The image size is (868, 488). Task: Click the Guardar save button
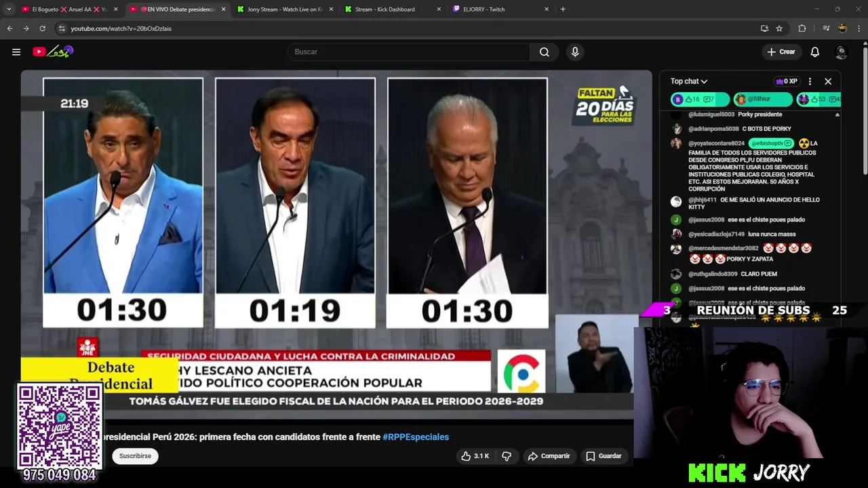point(604,456)
